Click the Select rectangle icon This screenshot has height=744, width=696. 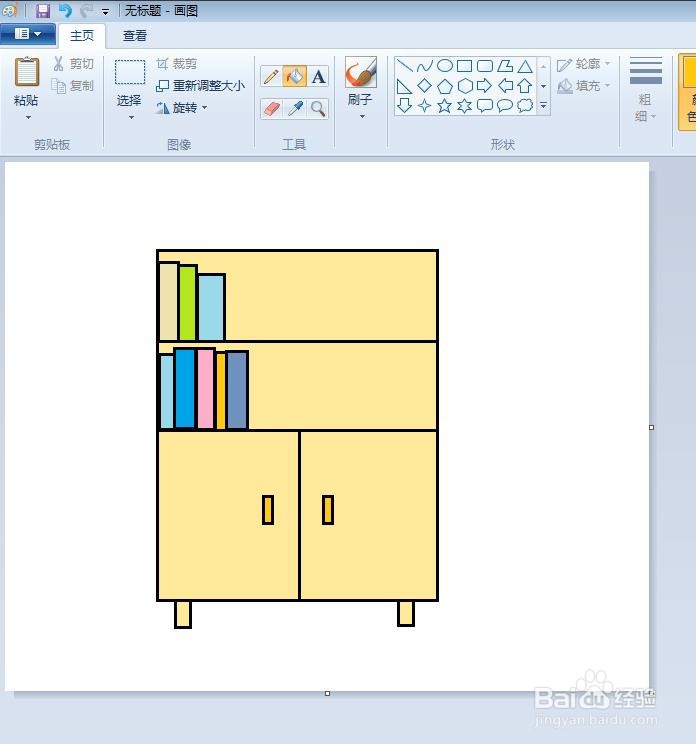coord(130,72)
